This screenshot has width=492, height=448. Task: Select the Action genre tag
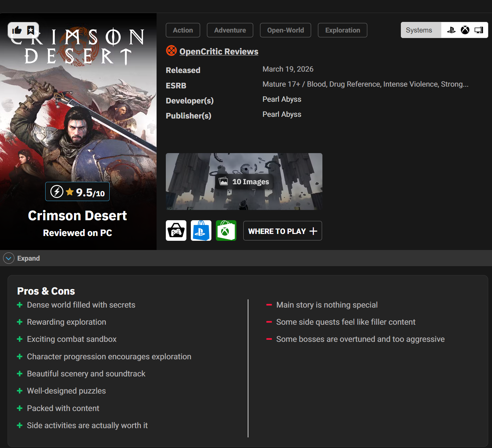183,30
